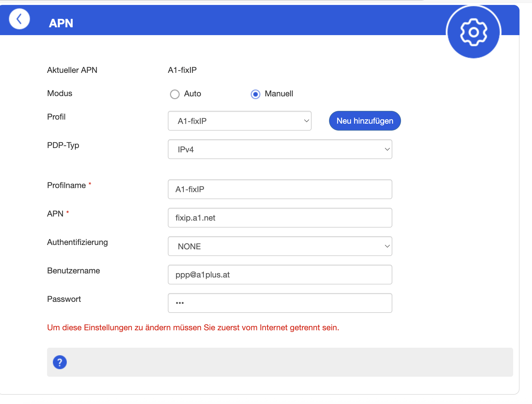The image size is (532, 404).
Task: Expand the PDP-Typ dropdown set to IPv4
Action: point(280,149)
